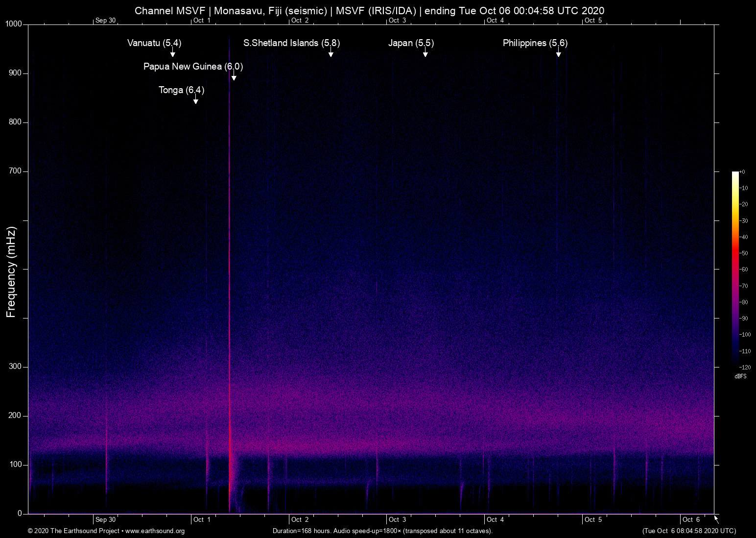Click the Tonga (6.4) arrow marker
Image resolution: width=756 pixels, height=538 pixels.
click(196, 99)
